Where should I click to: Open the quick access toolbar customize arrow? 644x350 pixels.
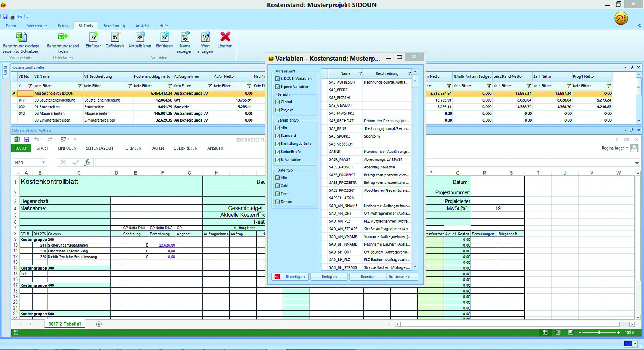click(x=28, y=17)
